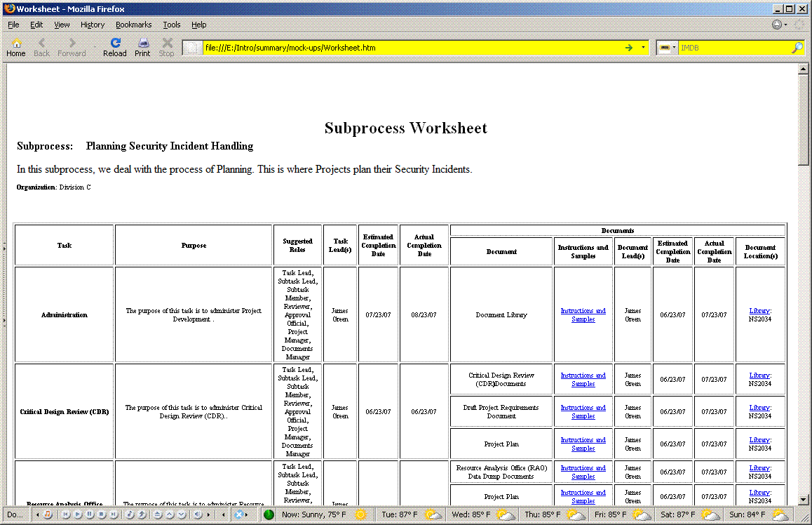This screenshot has width=812, height=525.
Task: Pause playback in status bar player
Action: pyautogui.click(x=90, y=514)
